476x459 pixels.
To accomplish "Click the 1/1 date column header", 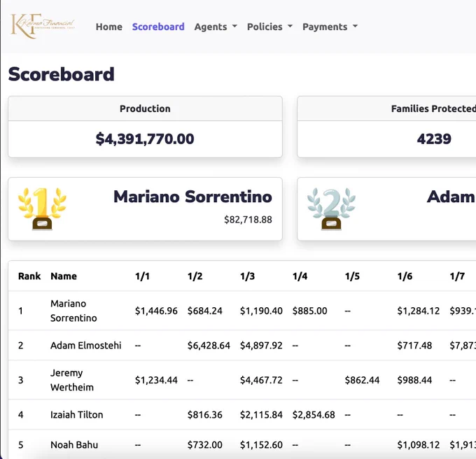I will [142, 276].
